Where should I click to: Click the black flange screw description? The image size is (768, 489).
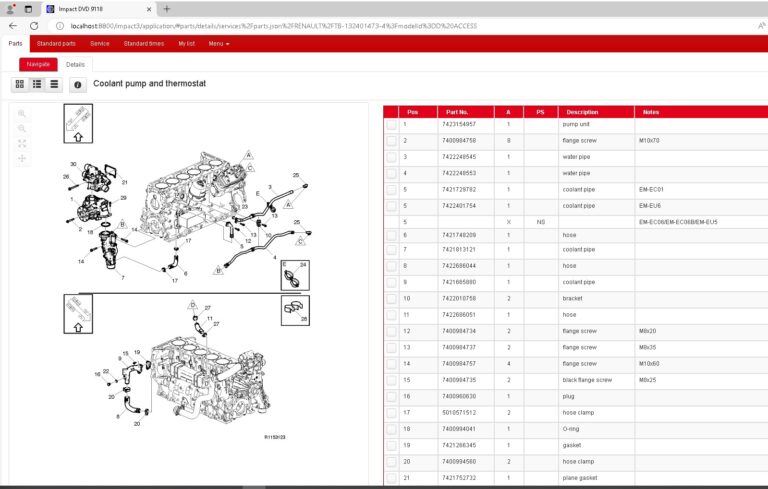pyautogui.click(x=587, y=380)
